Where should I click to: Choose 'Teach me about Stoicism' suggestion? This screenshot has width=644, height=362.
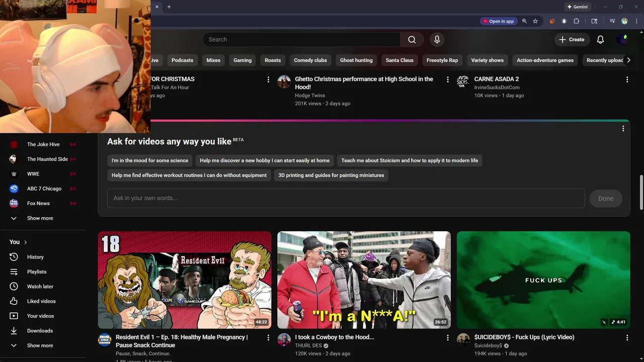coord(410,160)
